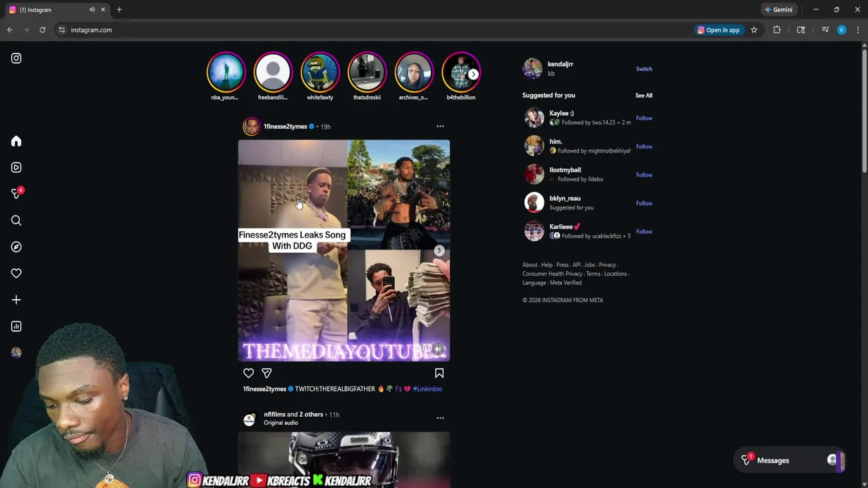The height and width of the screenshot is (488, 868).
Task: Open the Home feed icon
Action: pyautogui.click(x=16, y=141)
